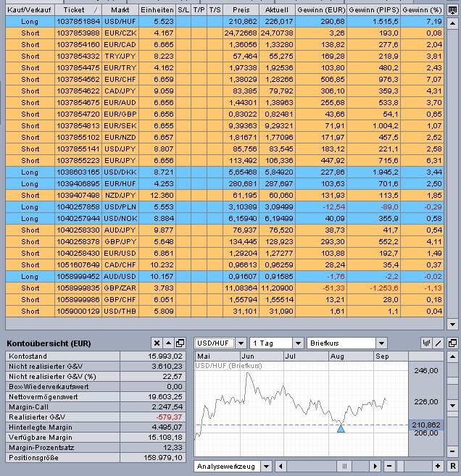Click the T/P column header

(x=199, y=10)
